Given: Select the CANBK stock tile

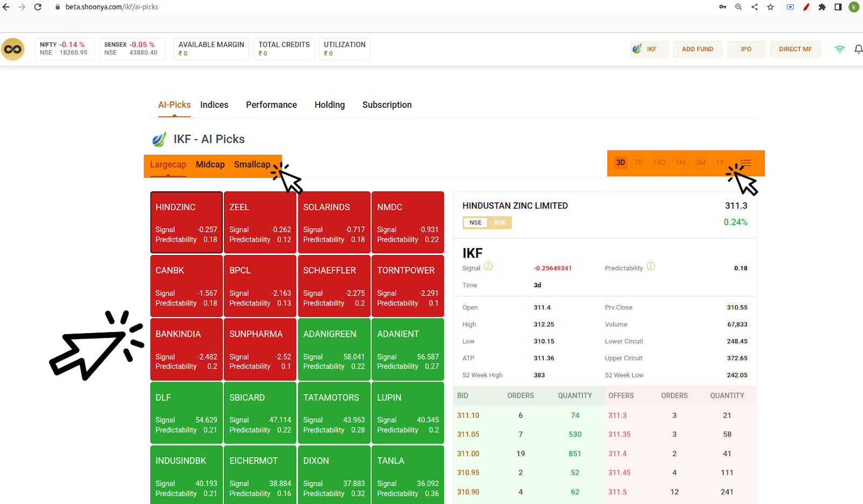Looking at the screenshot, I should click(187, 286).
